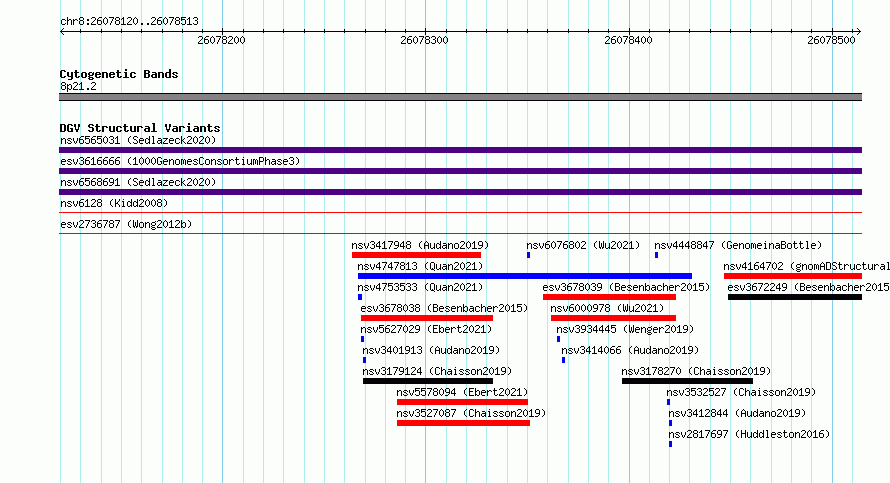Click the Cytogenetic Bands track title
Viewport: 890px width, 483px height.
coord(119,74)
